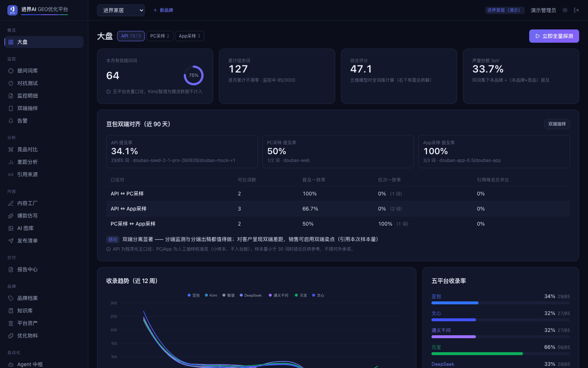
Task: Click the 内容工厂 pencil icon
Action: coord(11,203)
